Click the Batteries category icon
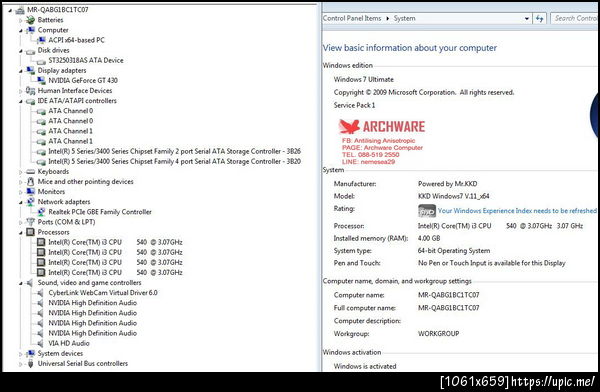This screenshot has width=600, height=392. click(x=31, y=20)
